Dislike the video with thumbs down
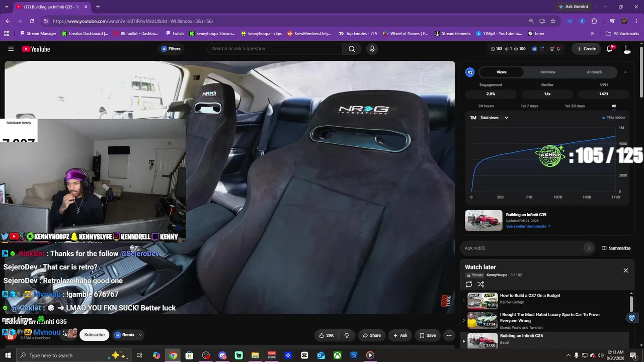This screenshot has width=644, height=362. (347, 335)
